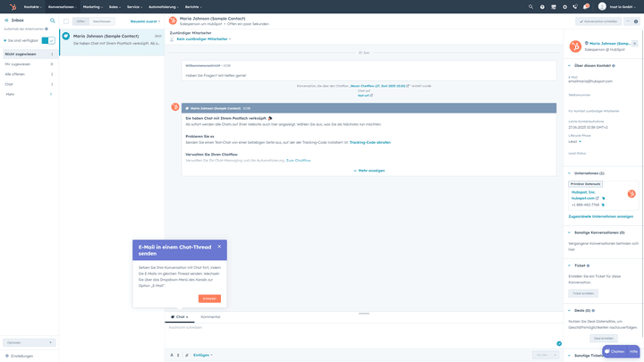Screen dimensions: 644x362
Task: Click the user avatar in the top bar
Action: pos(602,6)
